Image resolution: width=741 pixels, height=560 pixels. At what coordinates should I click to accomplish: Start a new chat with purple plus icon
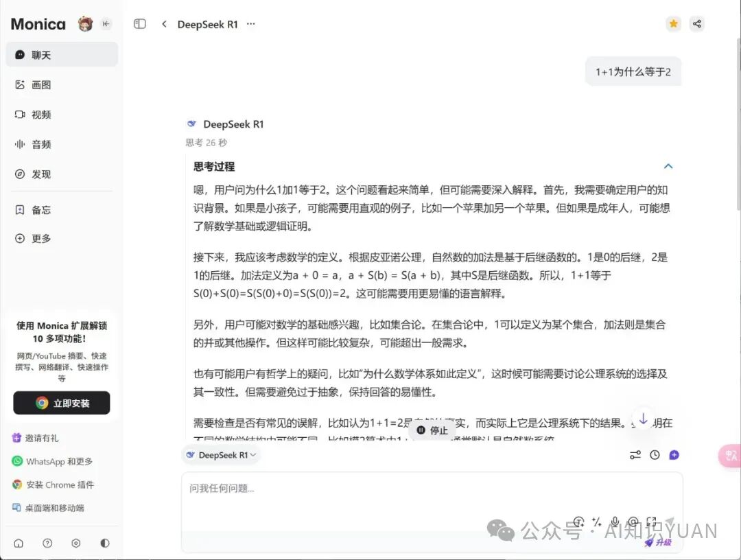(x=674, y=455)
